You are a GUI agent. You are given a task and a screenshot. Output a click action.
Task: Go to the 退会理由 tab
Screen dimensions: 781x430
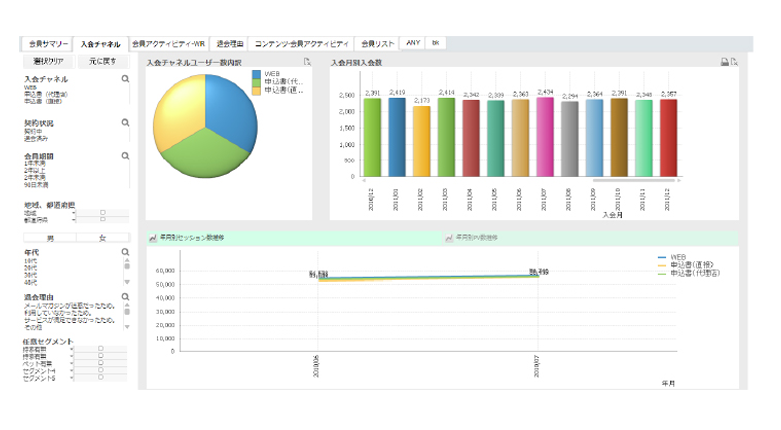pos(230,44)
